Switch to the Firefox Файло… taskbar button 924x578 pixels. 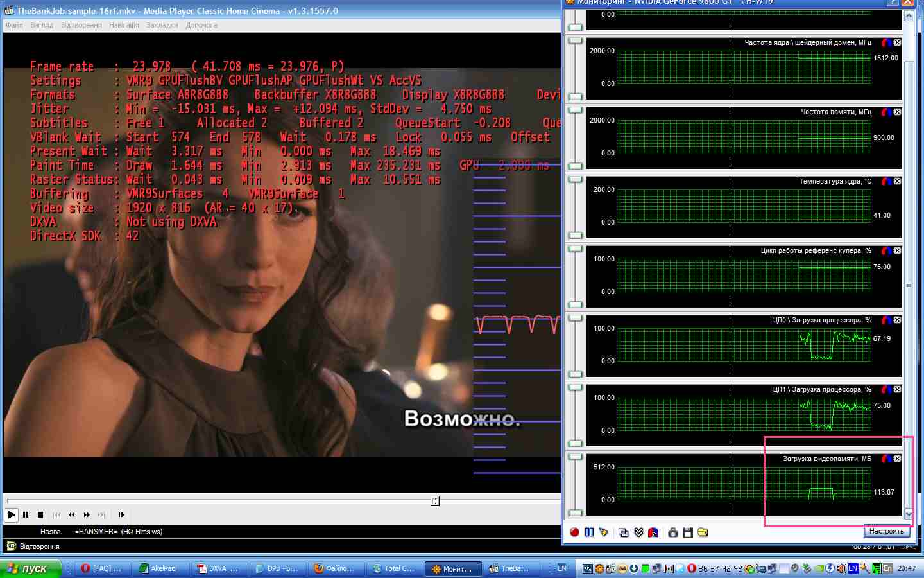pos(336,568)
